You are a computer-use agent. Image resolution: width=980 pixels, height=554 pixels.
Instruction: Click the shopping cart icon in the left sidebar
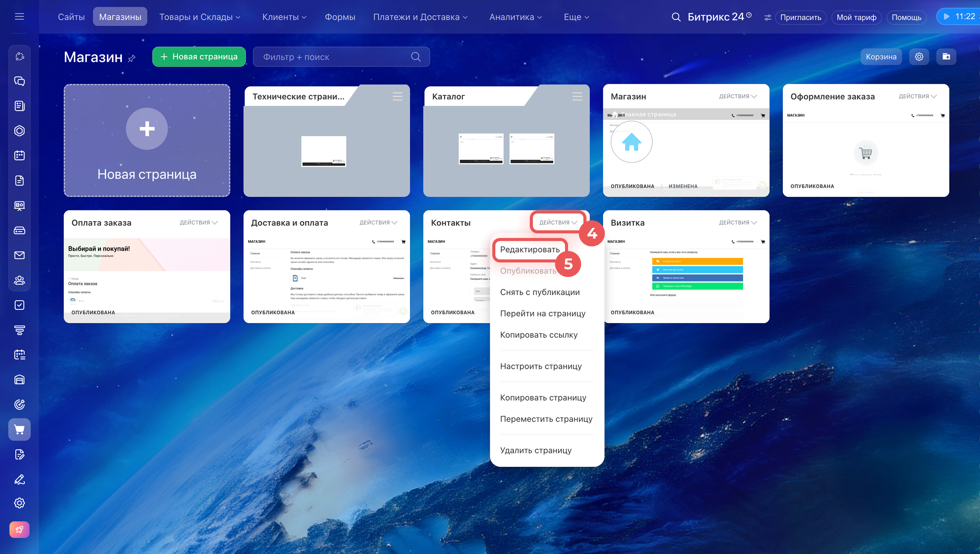[19, 429]
